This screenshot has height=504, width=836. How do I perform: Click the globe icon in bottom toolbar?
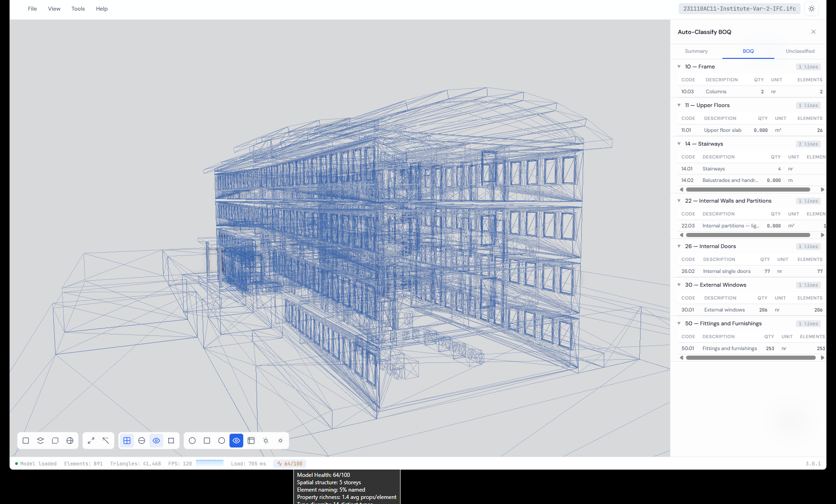click(70, 441)
